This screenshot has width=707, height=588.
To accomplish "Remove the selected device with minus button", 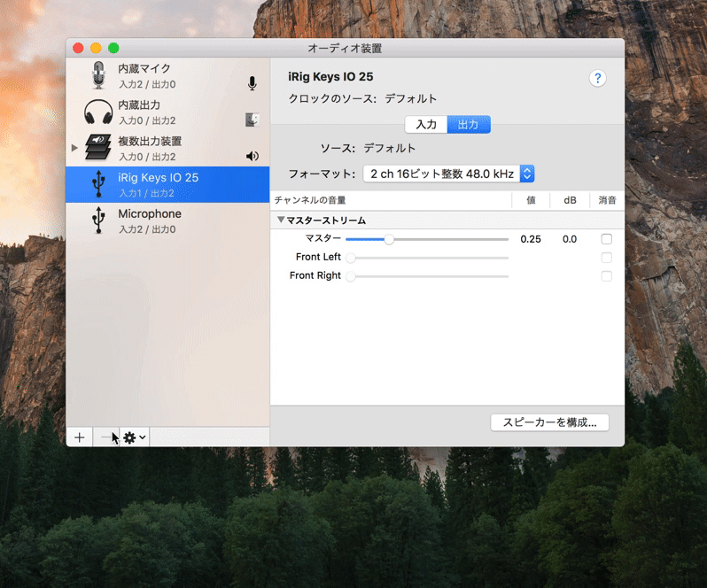I will [x=106, y=437].
